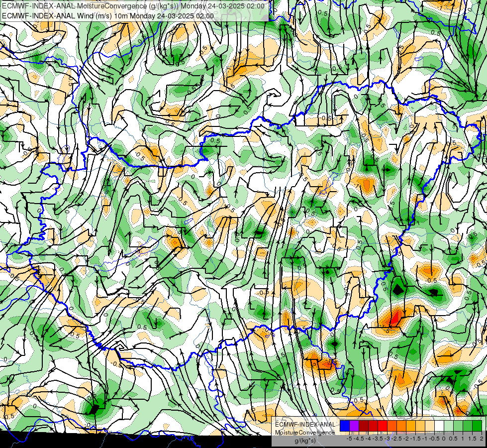487x448 pixels.
Task: Select legend swatch between -1 and -0.5
Action: [x=430, y=426]
